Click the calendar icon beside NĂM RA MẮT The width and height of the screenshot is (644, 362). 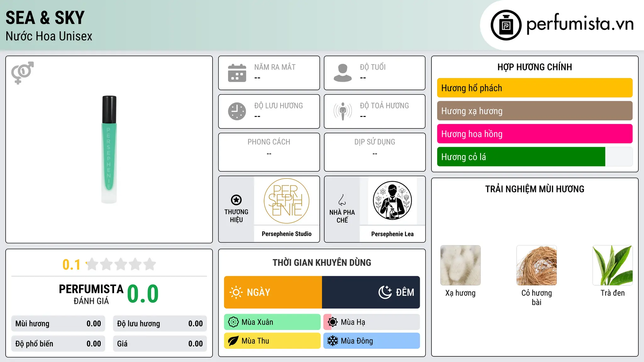[237, 73]
